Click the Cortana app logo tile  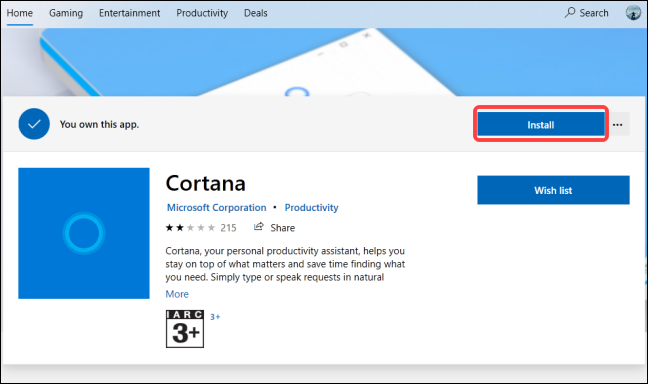(x=84, y=233)
